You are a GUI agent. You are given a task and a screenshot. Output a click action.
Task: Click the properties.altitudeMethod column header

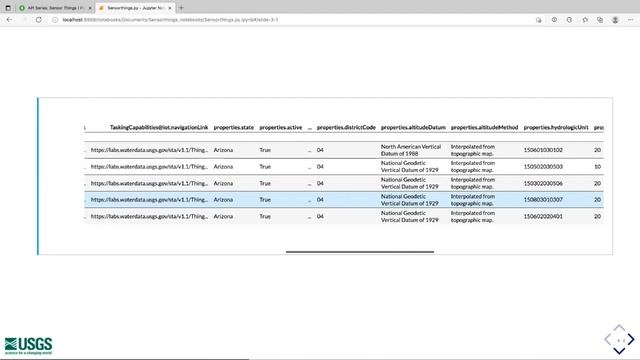click(x=484, y=127)
